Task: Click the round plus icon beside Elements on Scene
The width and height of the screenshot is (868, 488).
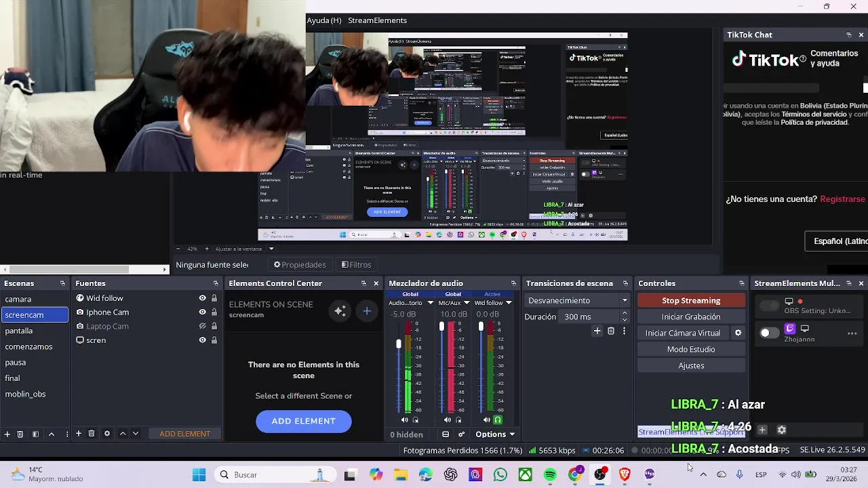Action: (x=367, y=310)
